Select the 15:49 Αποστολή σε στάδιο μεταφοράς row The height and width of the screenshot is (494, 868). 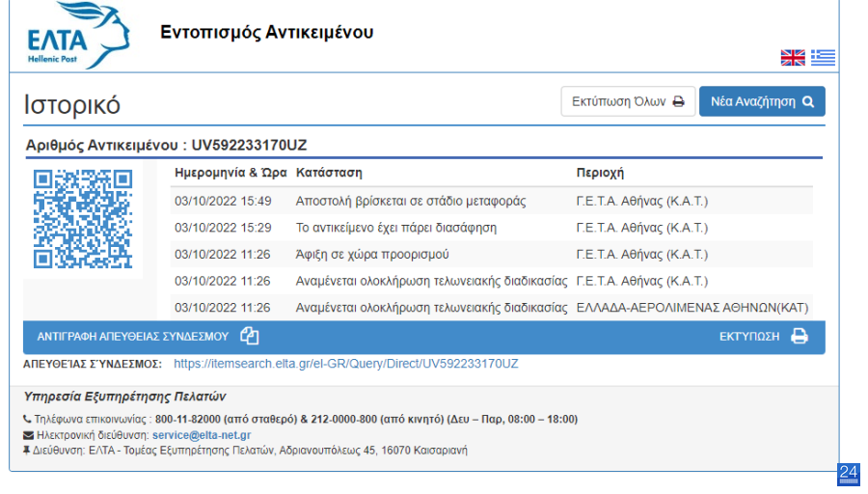coord(492,201)
